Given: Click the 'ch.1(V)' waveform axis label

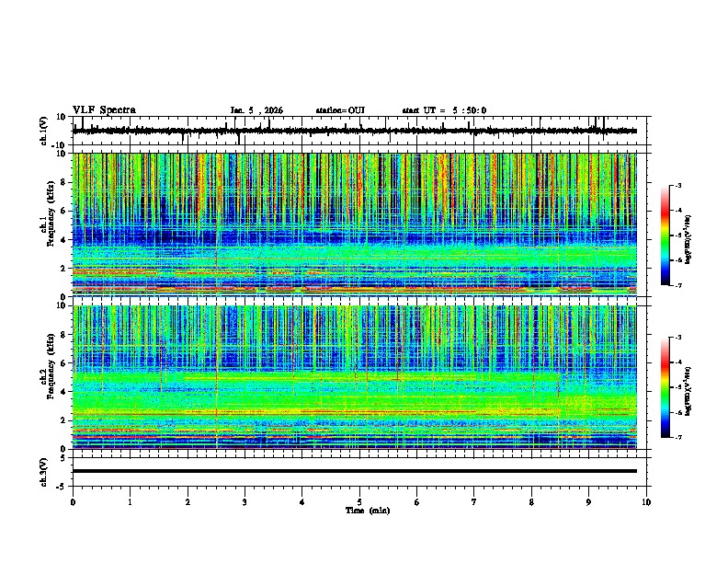Looking at the screenshot, I should tap(44, 131).
